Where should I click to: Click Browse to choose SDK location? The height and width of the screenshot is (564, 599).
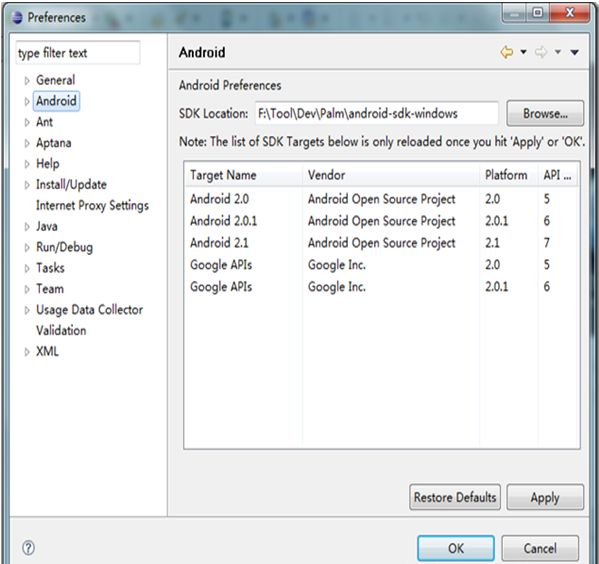tap(545, 113)
